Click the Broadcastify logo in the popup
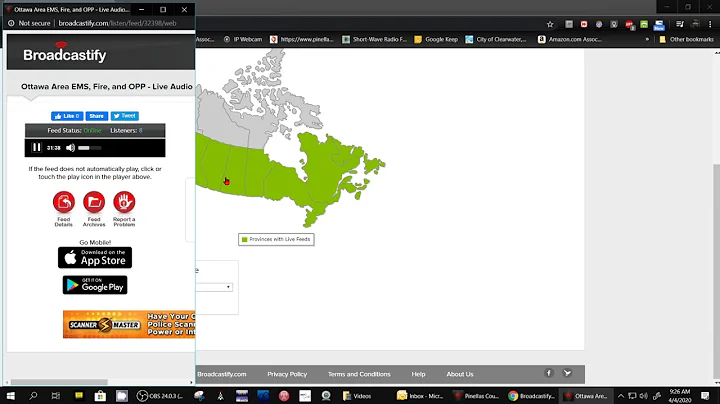720x404 pixels. tap(65, 53)
